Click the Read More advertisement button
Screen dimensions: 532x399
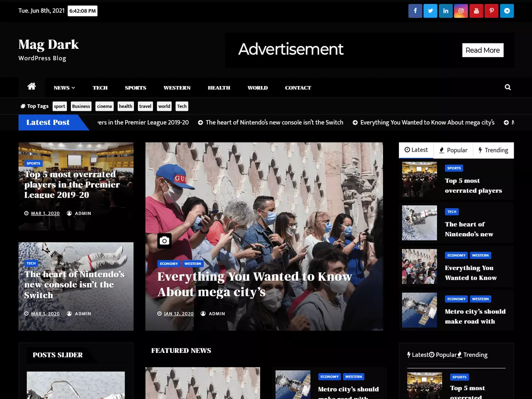(x=483, y=50)
